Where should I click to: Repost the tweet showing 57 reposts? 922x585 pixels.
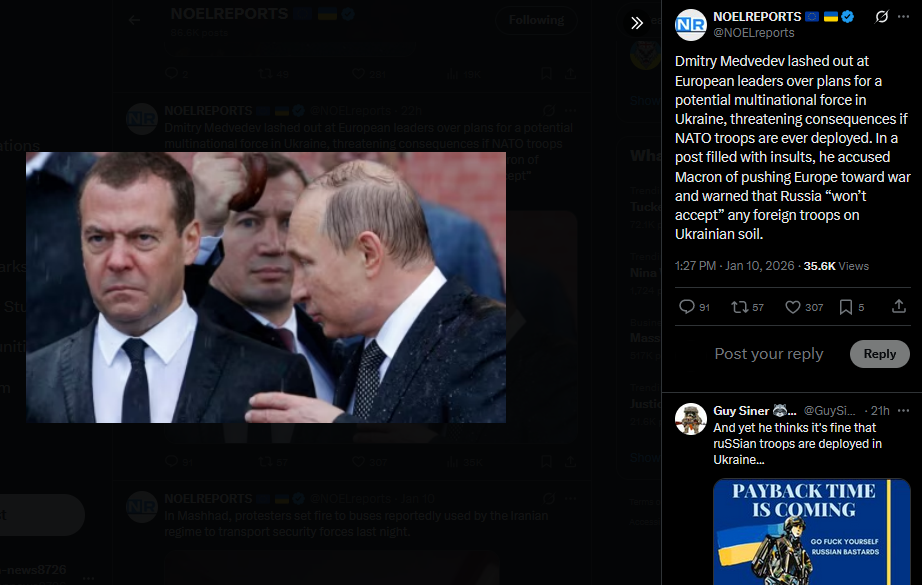(747, 307)
